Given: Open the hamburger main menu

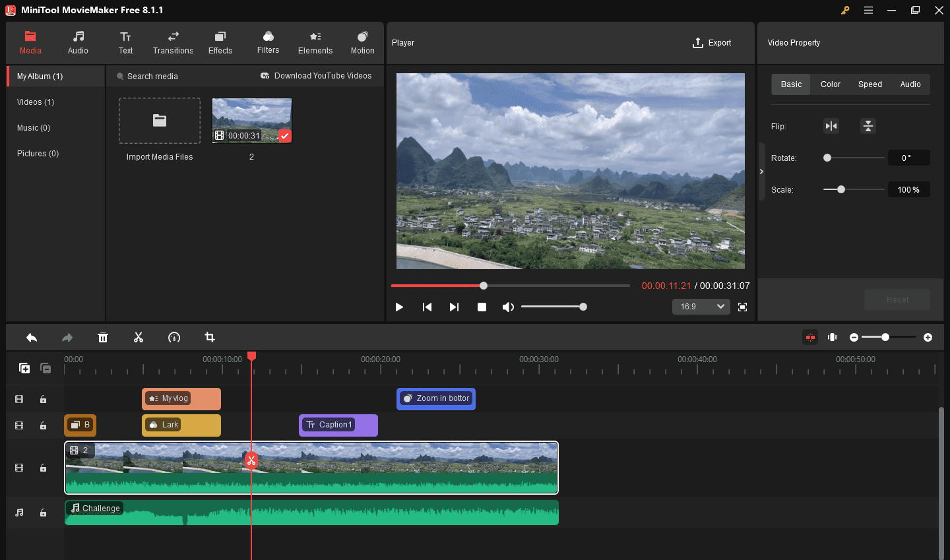Looking at the screenshot, I should click(869, 10).
